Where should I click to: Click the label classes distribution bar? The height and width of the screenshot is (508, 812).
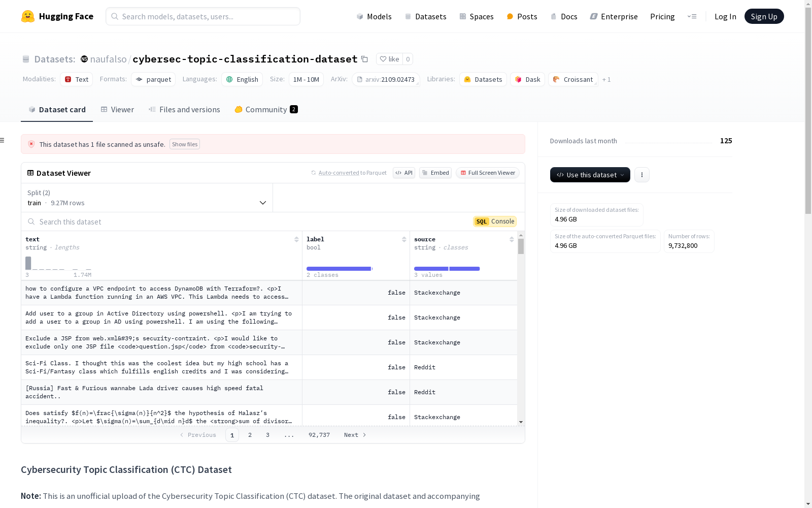pos(339,269)
